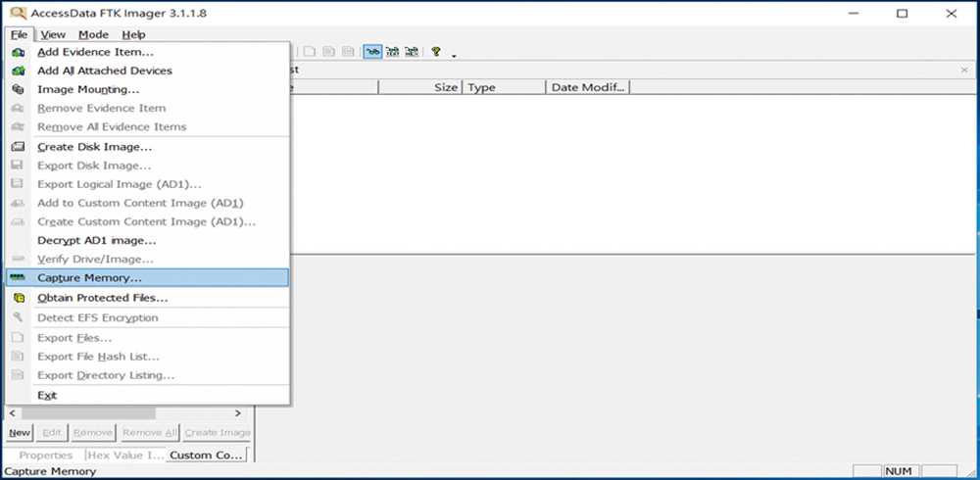Screen dimensions: 980x480
Task: Click the Export Files page icon
Action: pyautogui.click(x=18, y=338)
